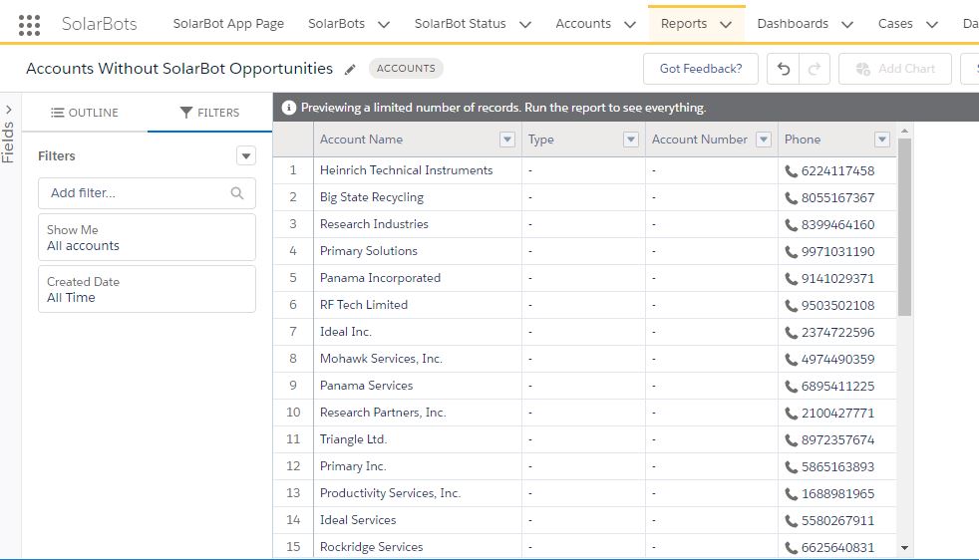Click the search icon in Add filter

(x=236, y=193)
